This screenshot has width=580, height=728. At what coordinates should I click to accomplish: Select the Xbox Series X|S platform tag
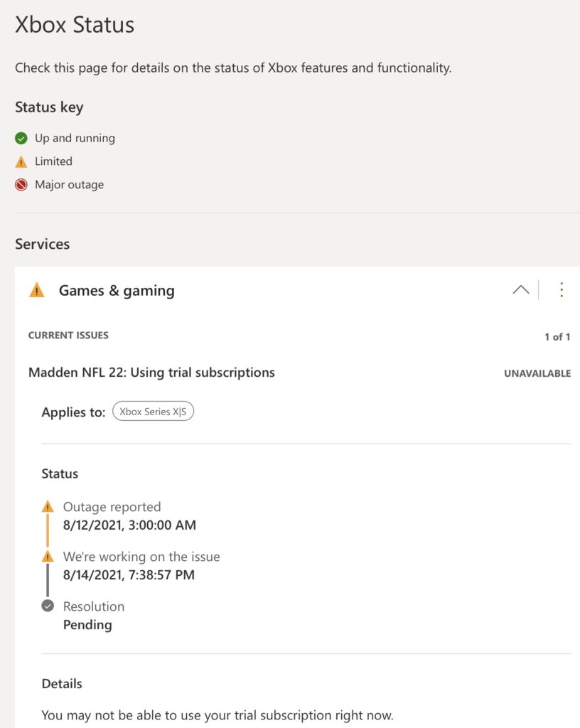(x=153, y=412)
